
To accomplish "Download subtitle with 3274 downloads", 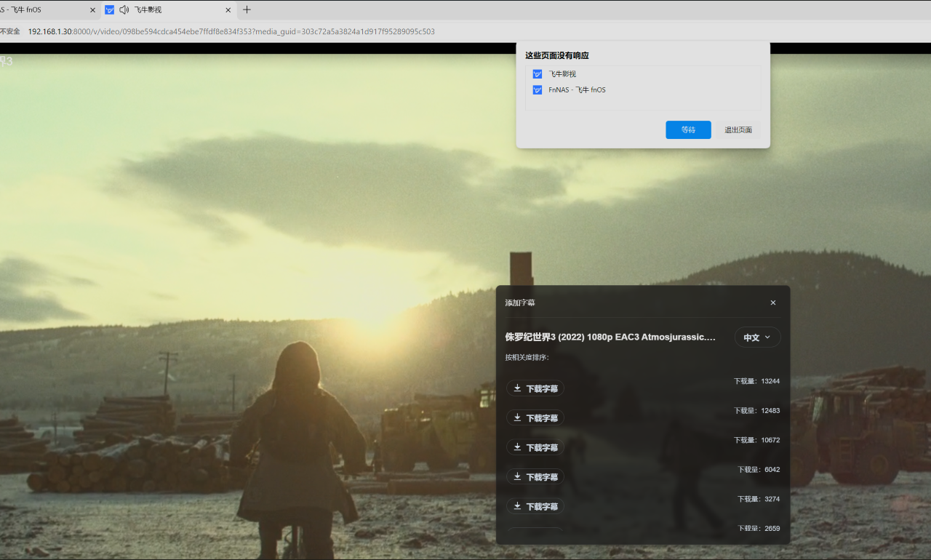I will [535, 506].
